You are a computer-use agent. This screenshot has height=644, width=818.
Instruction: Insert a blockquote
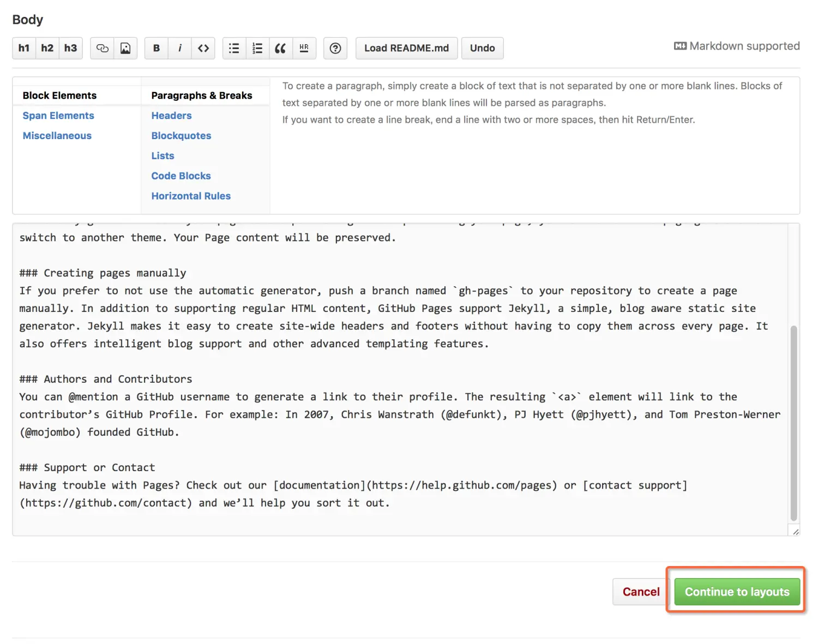[280, 48]
